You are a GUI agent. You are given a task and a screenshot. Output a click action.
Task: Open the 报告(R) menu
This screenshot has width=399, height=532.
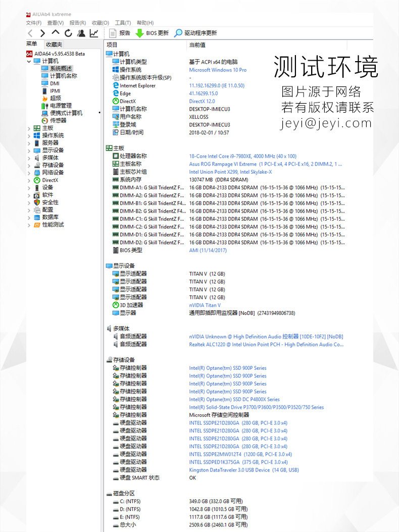pyautogui.click(x=78, y=23)
